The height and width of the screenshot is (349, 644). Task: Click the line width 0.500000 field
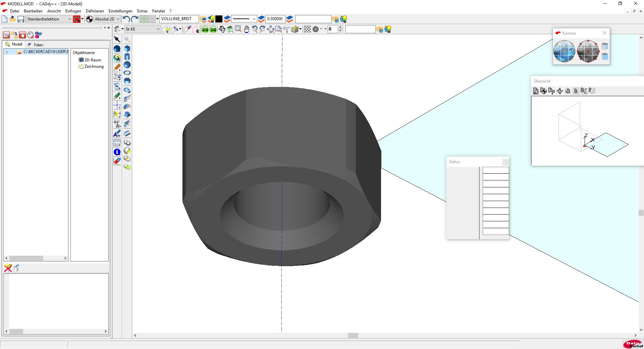pyautogui.click(x=275, y=19)
